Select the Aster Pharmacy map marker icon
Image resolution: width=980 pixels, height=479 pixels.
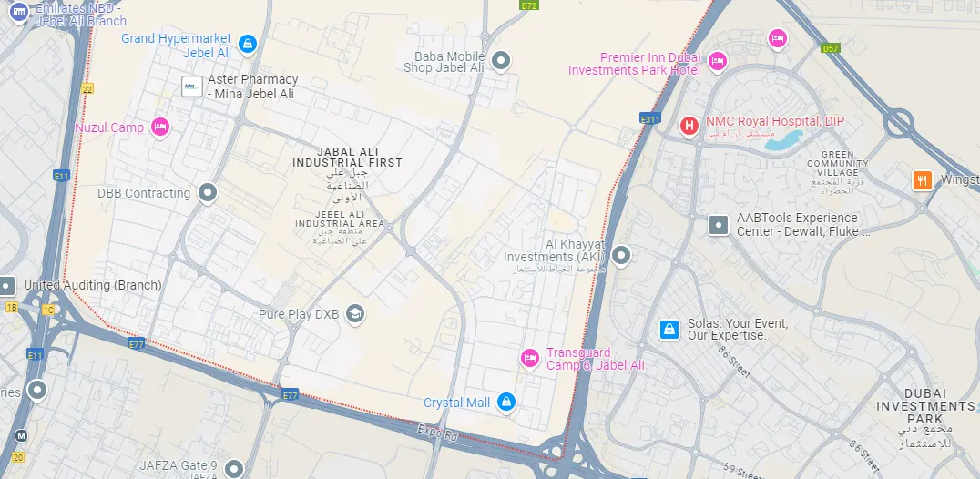coord(192,87)
